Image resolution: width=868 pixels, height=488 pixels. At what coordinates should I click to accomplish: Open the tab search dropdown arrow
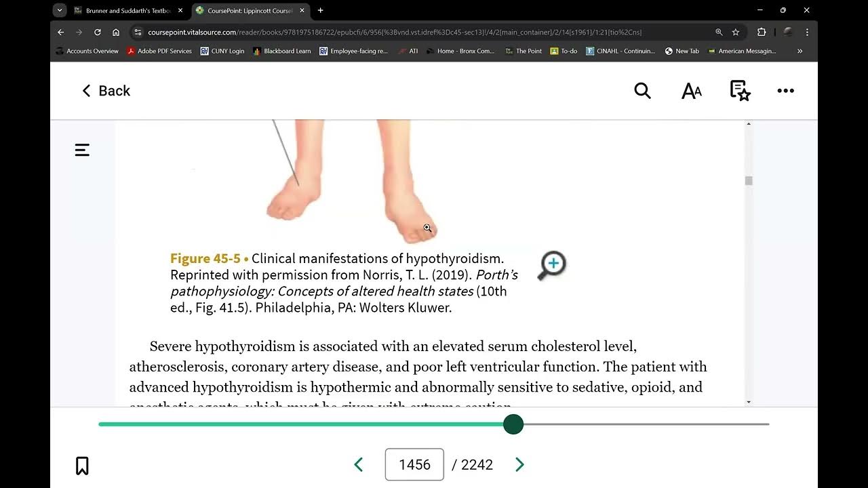pyautogui.click(x=60, y=10)
